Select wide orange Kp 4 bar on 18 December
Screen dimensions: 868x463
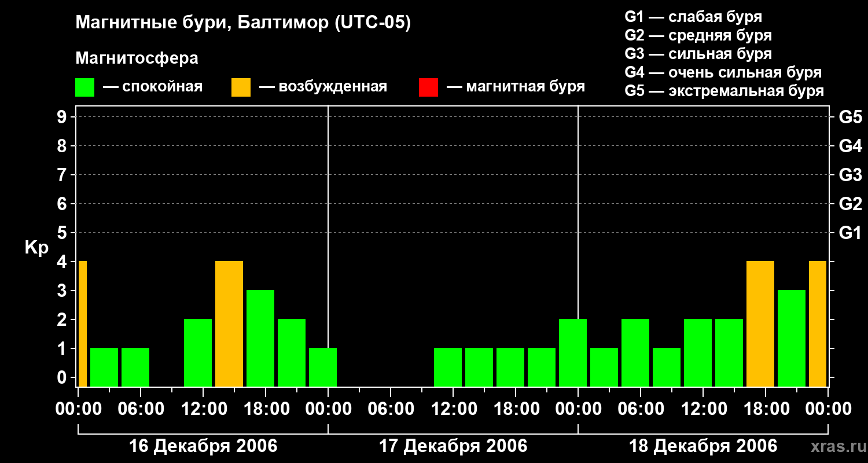tap(760, 324)
